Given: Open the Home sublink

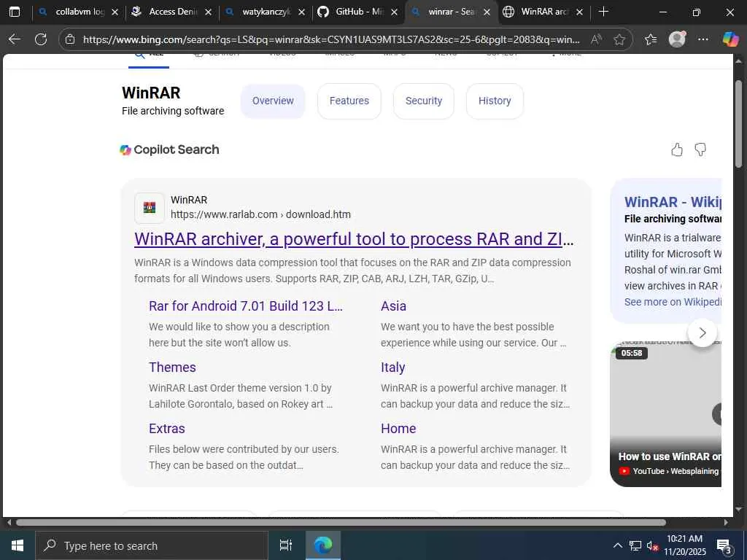Looking at the screenshot, I should [x=398, y=429].
